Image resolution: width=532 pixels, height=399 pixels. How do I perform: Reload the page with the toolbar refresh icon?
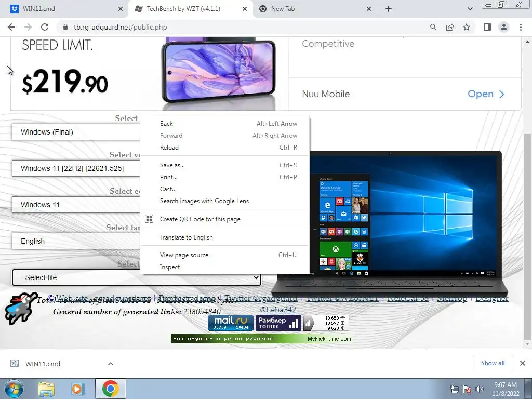(45, 27)
